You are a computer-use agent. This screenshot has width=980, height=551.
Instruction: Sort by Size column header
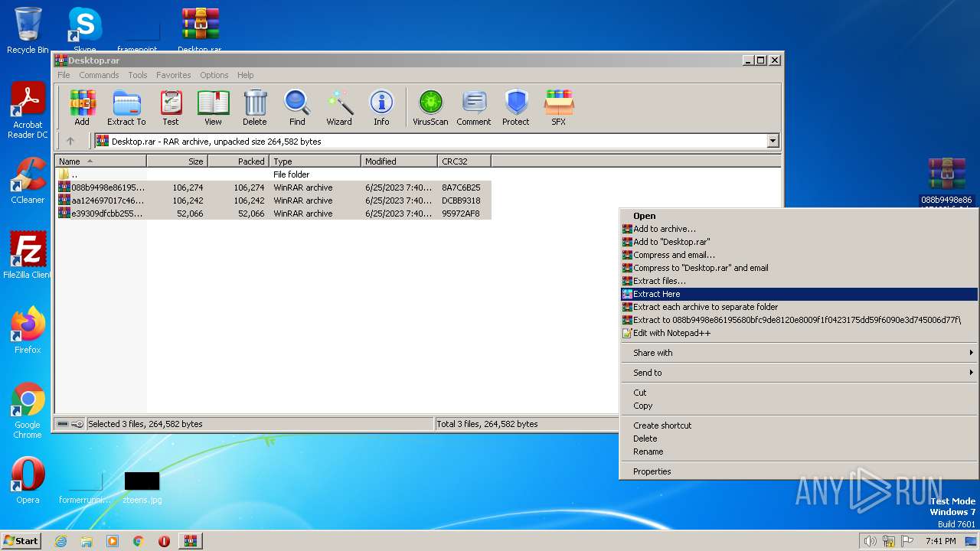click(x=177, y=161)
